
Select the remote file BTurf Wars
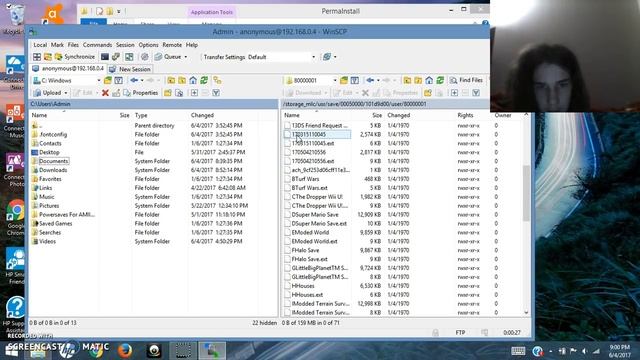305,179
